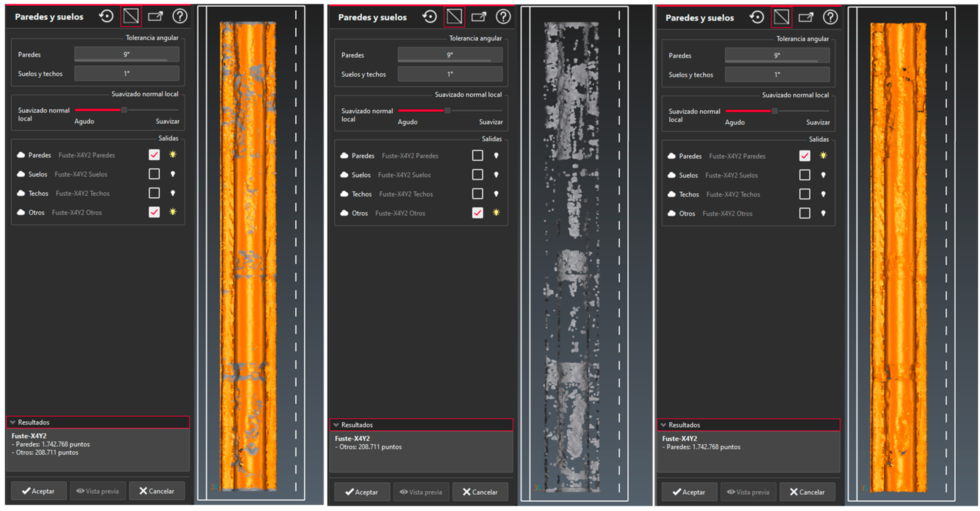Click the Paredes angular tolerance field in the middle panel
The image size is (980, 511).
[x=450, y=55]
